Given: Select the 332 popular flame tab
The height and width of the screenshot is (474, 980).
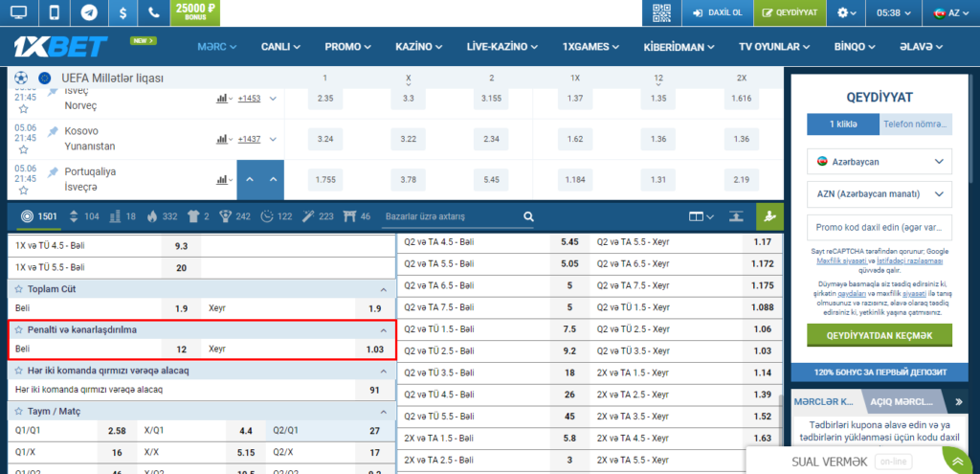Looking at the screenshot, I should (163, 216).
